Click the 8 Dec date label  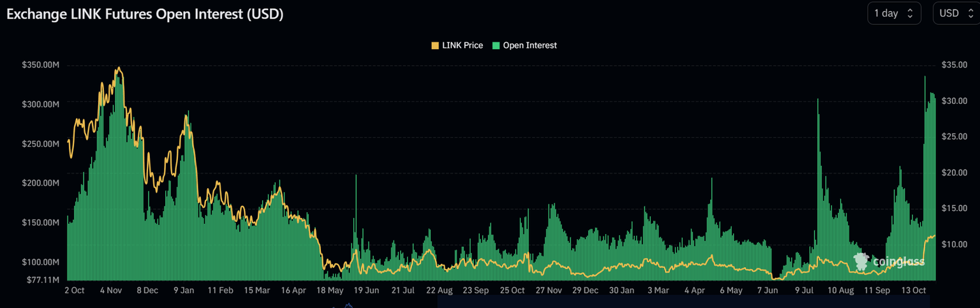[147, 290]
